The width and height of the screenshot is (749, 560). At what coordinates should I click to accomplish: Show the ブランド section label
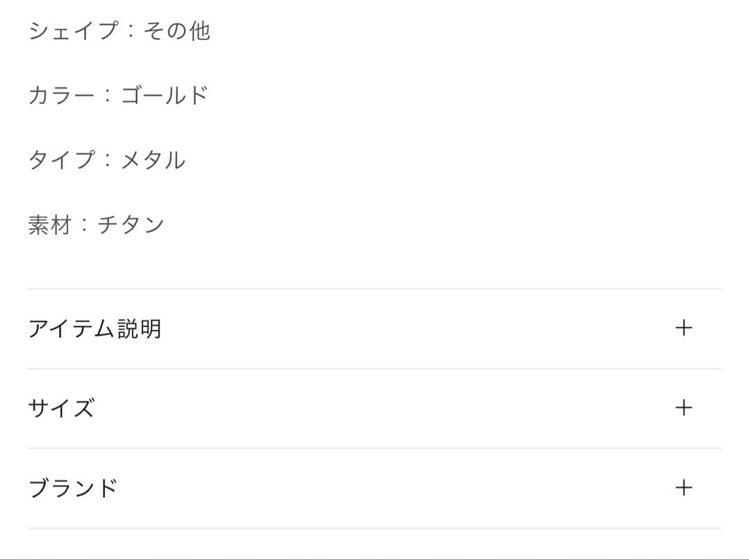coord(73,488)
